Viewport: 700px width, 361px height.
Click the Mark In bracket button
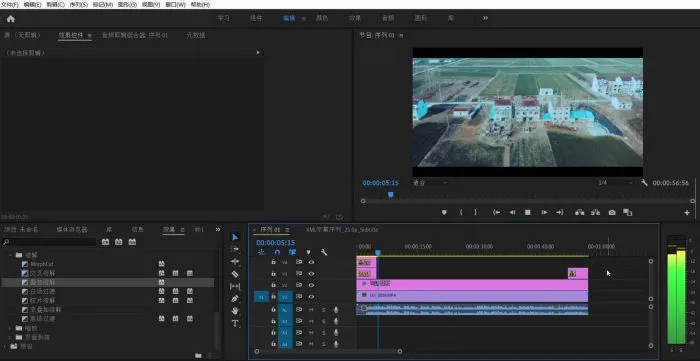pos(461,212)
